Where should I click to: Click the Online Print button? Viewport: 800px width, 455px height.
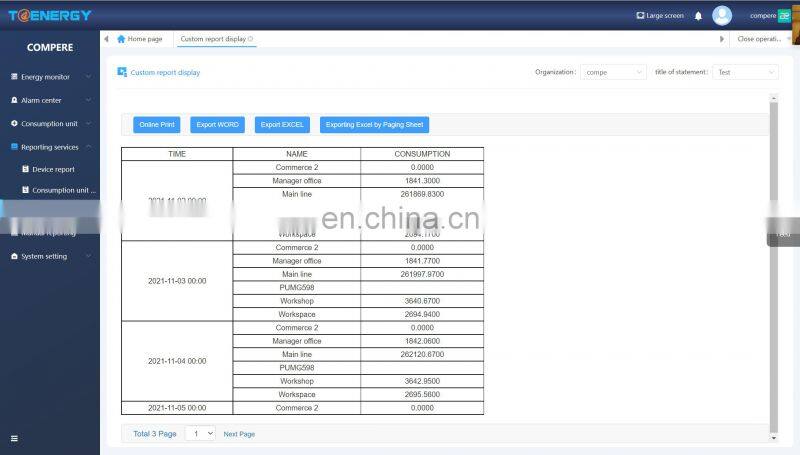point(157,125)
